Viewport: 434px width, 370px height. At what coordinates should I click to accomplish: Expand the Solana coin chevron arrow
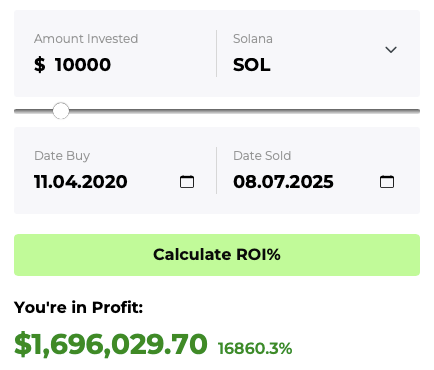(391, 50)
